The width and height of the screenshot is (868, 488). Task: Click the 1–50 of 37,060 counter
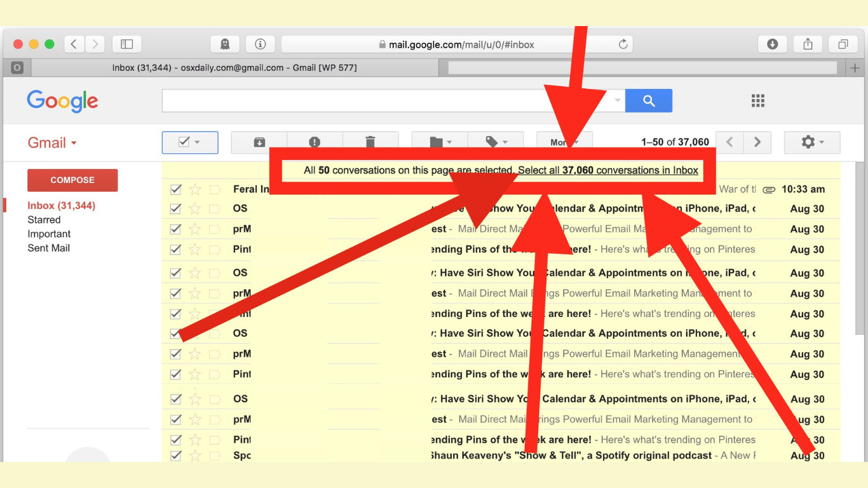675,142
